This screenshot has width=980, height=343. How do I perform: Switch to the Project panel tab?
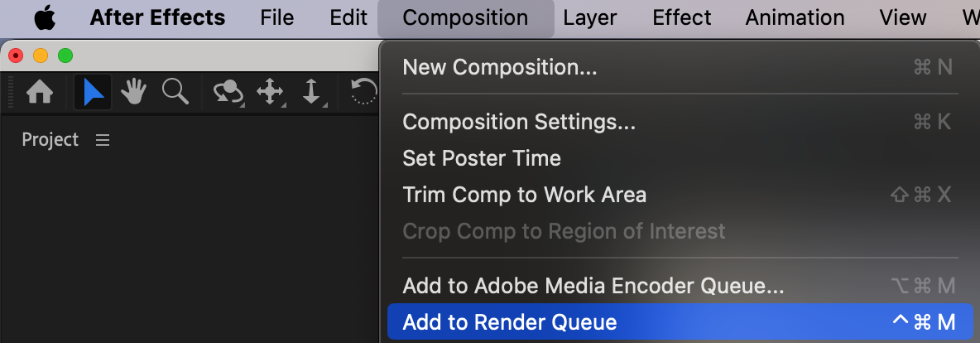click(x=50, y=140)
